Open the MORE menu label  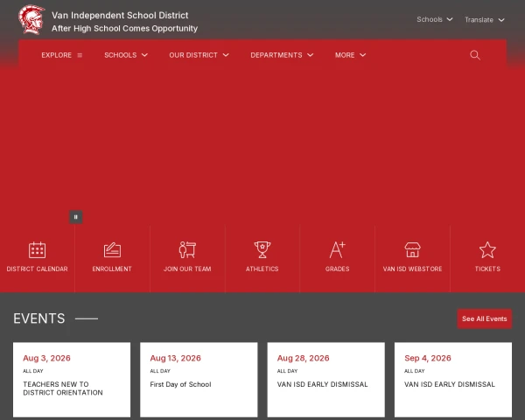tap(345, 55)
